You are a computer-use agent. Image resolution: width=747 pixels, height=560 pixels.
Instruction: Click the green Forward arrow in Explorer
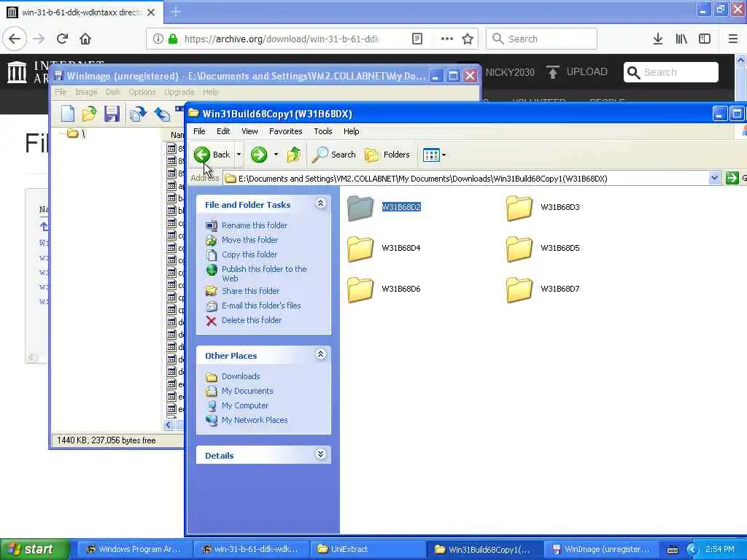259,155
